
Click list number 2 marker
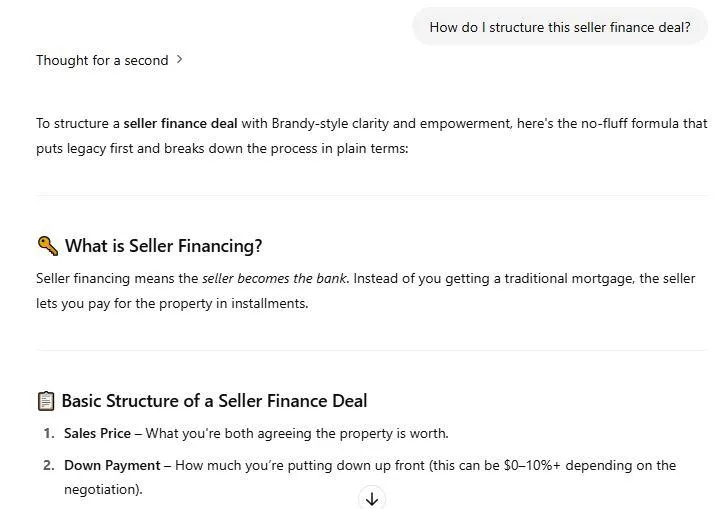point(49,465)
